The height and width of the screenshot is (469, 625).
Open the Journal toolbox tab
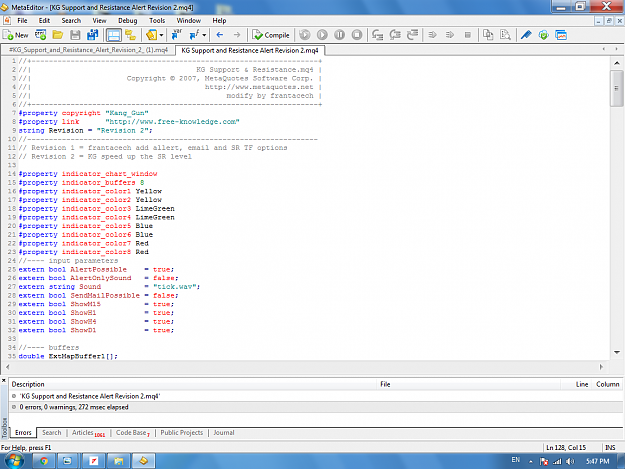point(224,433)
